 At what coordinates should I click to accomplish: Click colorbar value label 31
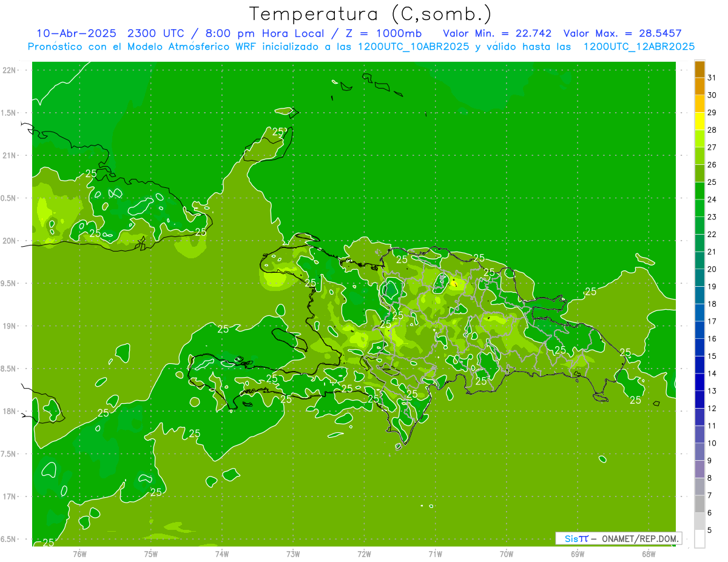712,78
